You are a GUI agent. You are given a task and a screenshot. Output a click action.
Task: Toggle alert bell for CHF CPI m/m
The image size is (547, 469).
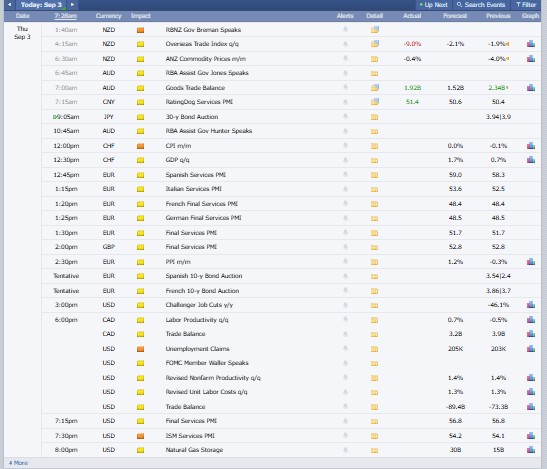[x=345, y=145]
